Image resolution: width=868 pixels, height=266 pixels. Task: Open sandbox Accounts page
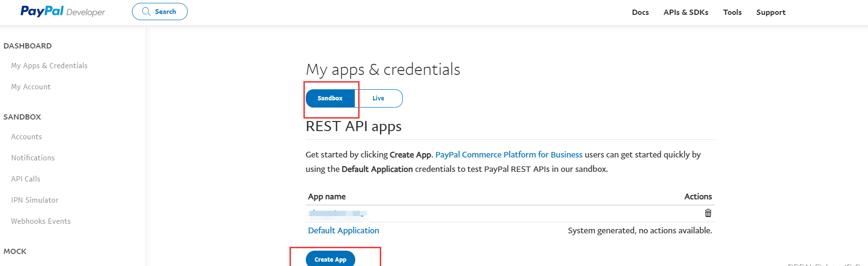point(26,137)
